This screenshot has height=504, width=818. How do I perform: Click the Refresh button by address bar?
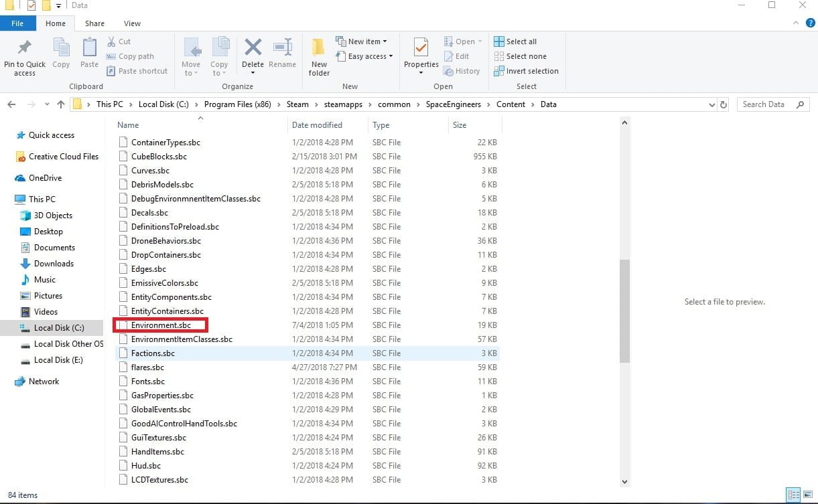click(x=723, y=104)
